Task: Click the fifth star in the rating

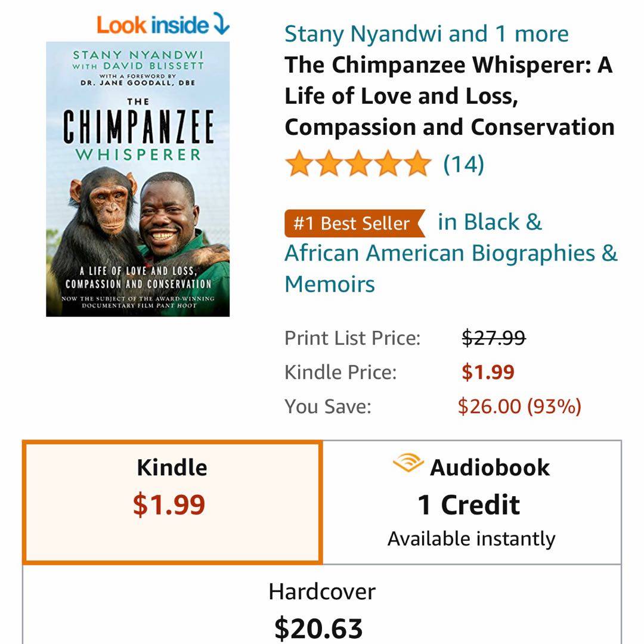Action: click(x=416, y=164)
